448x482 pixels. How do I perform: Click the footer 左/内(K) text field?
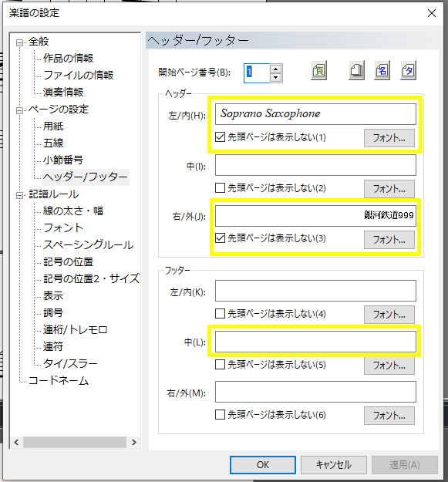tap(315, 291)
